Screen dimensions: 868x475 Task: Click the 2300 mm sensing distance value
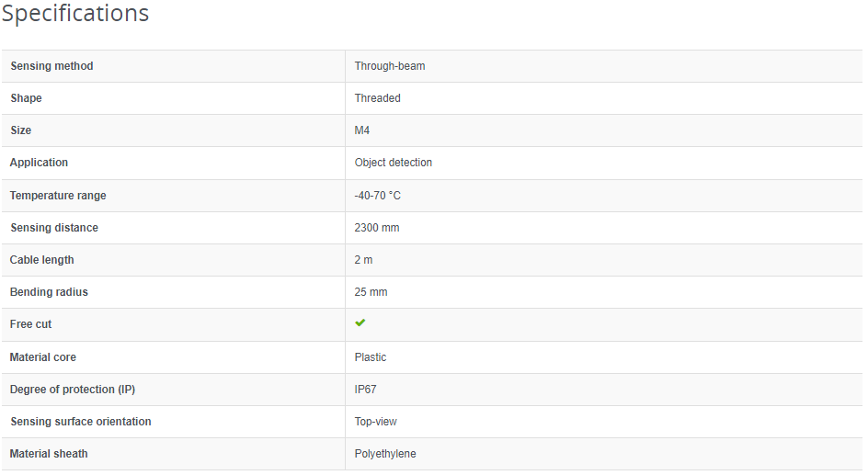(x=377, y=228)
